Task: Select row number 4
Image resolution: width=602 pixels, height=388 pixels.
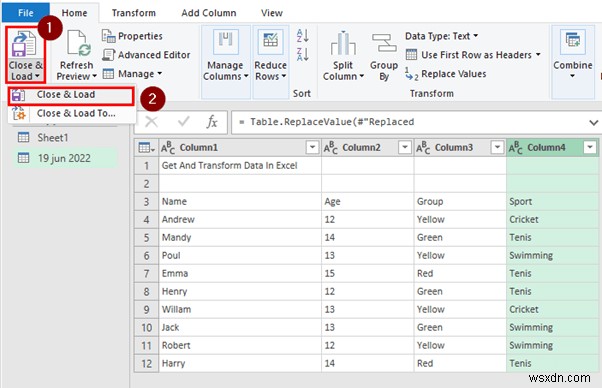Action: tap(146, 220)
